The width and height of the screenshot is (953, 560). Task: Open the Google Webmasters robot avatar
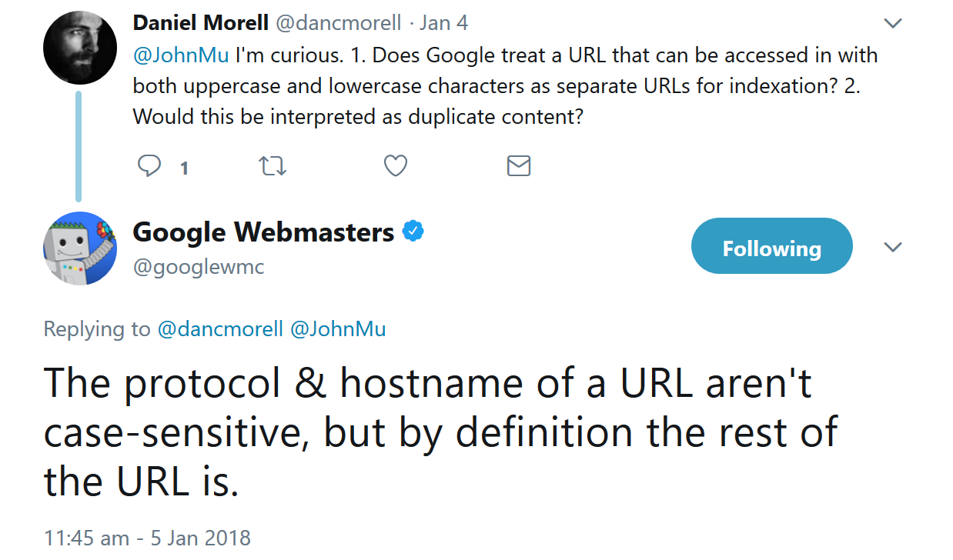[x=80, y=248]
